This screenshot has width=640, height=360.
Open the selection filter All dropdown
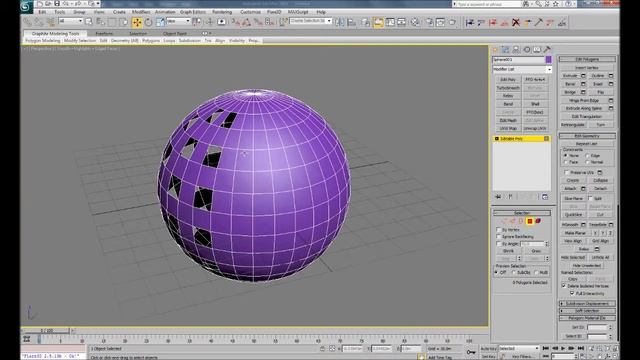tap(71, 21)
